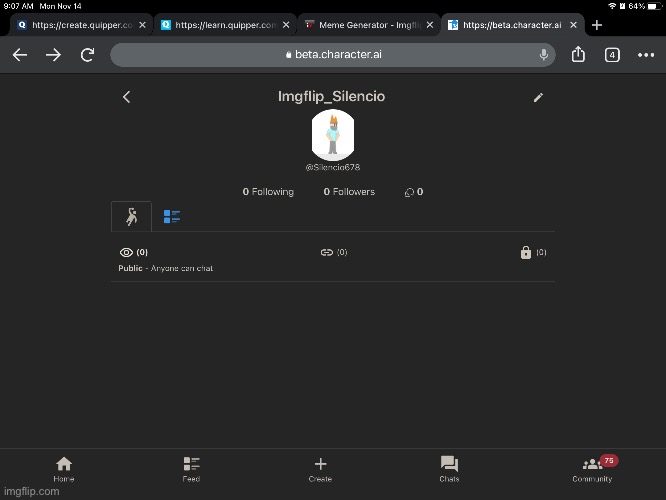Image resolution: width=666 pixels, height=500 pixels.
Task: Show unlisted characters with link icon
Action: tap(333, 253)
